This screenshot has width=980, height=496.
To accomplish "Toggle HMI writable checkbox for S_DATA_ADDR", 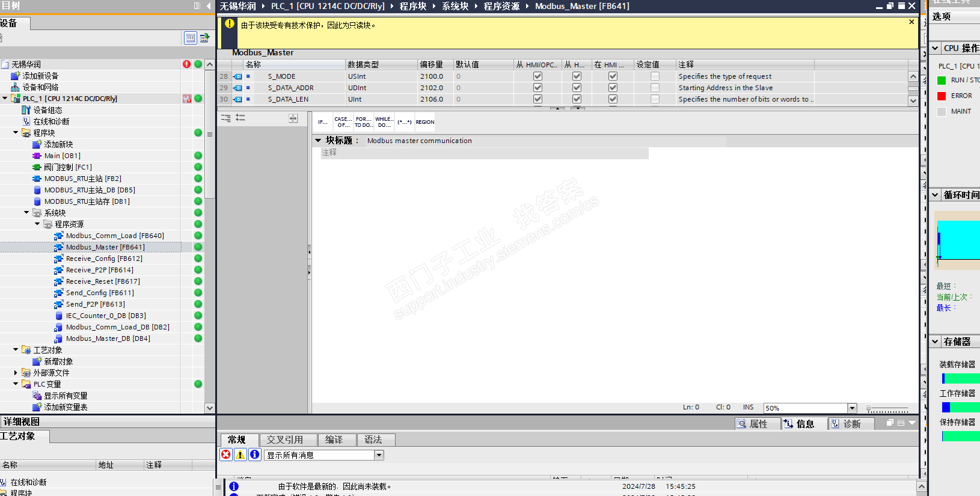I will (577, 88).
